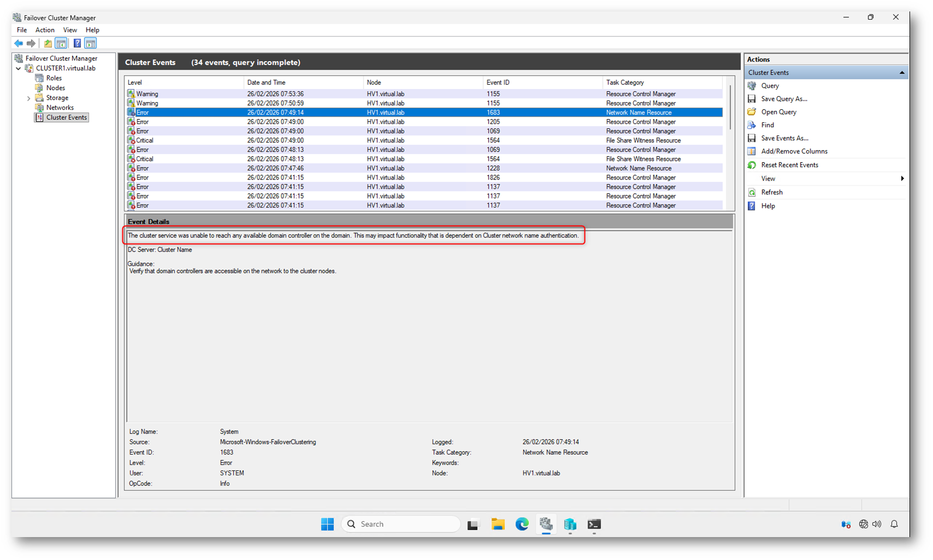Click the Reset Recent Events icon

coord(752,165)
